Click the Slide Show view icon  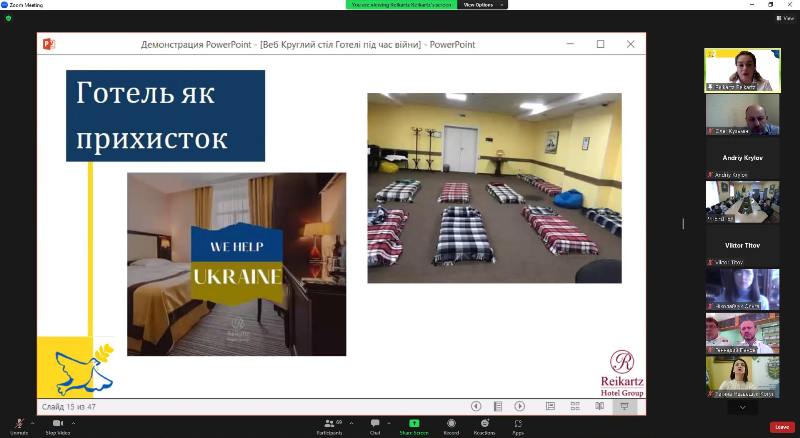(x=624, y=406)
